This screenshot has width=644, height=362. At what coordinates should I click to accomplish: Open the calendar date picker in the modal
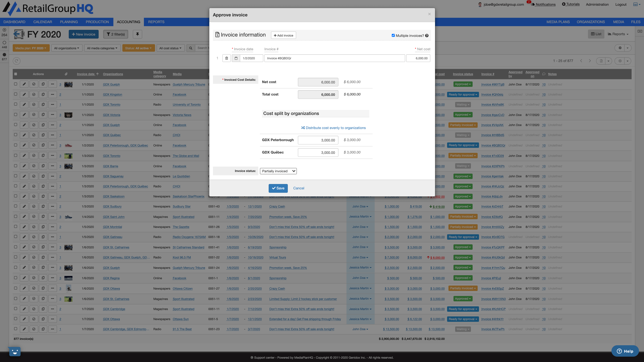tap(236, 58)
